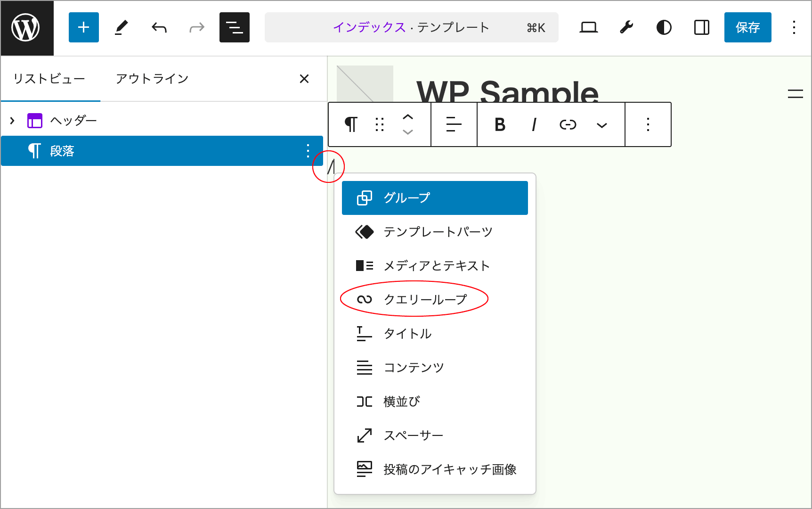
Task: Open more formatting options chevron
Action: (601, 125)
